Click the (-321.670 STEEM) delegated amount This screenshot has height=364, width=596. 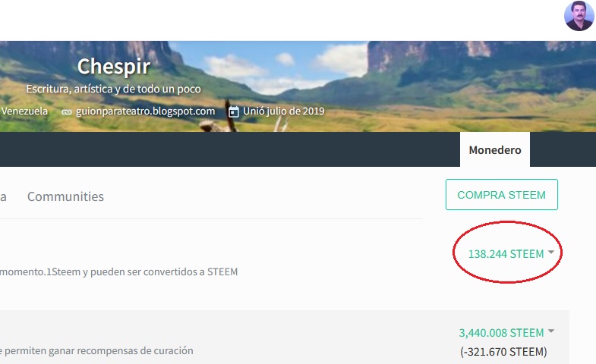503,352
